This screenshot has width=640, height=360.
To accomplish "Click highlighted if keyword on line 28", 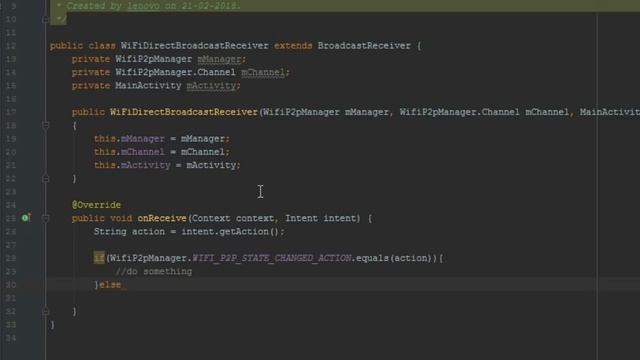I will click(99, 258).
